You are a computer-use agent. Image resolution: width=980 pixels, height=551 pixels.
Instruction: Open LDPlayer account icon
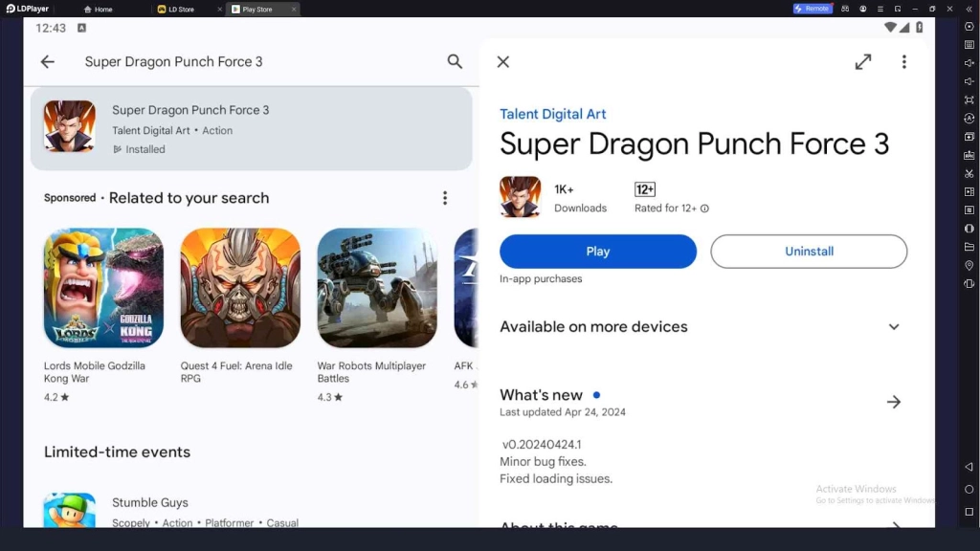862,9
